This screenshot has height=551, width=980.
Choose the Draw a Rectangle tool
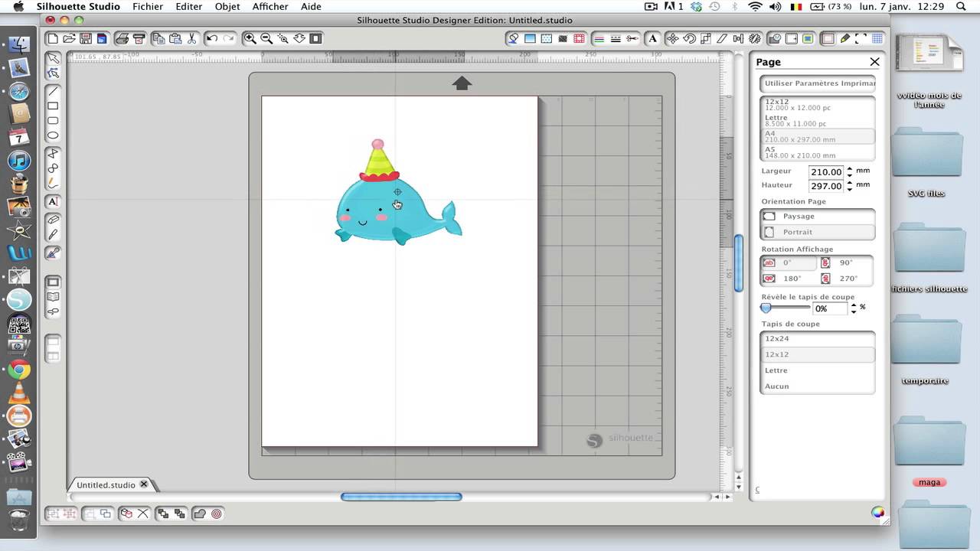53,106
